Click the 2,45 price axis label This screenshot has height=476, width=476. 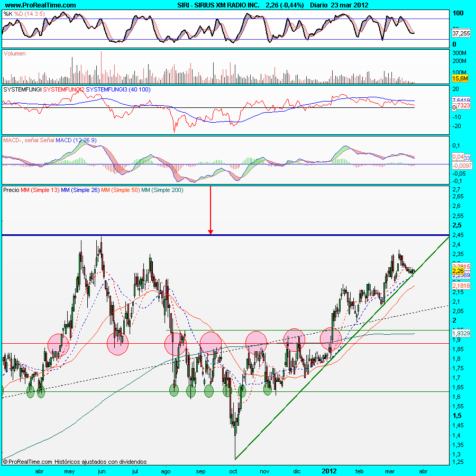[458, 235]
